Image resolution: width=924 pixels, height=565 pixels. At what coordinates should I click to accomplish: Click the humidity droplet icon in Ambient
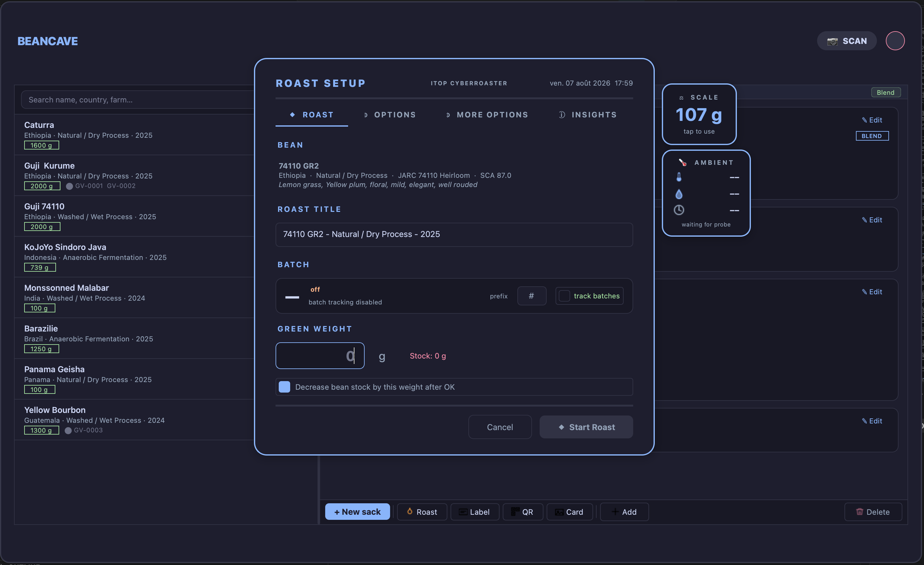[x=678, y=194]
